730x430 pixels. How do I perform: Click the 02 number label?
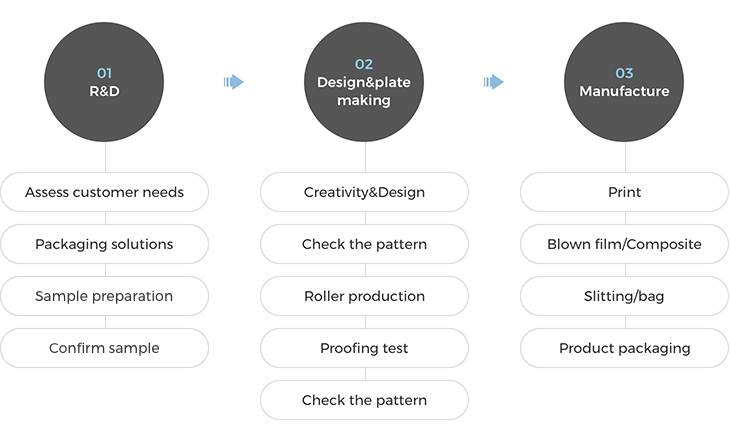364,64
